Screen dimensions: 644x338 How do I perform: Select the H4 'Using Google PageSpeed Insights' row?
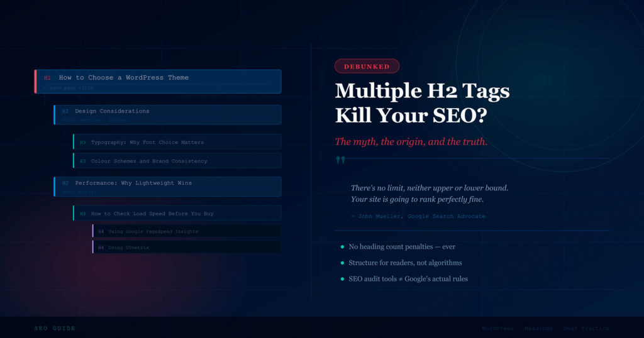(x=187, y=231)
